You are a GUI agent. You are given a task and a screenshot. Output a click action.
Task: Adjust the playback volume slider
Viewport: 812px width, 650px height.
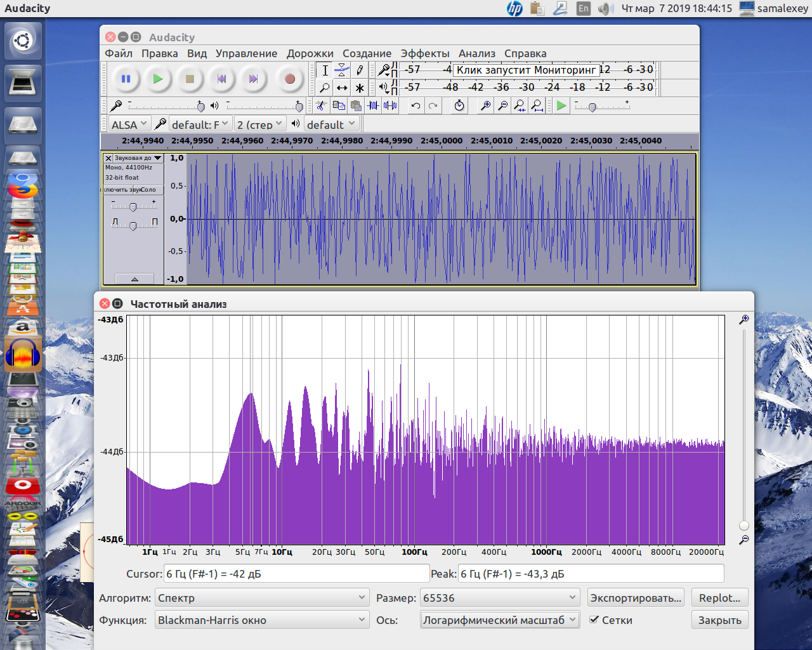(x=265, y=106)
